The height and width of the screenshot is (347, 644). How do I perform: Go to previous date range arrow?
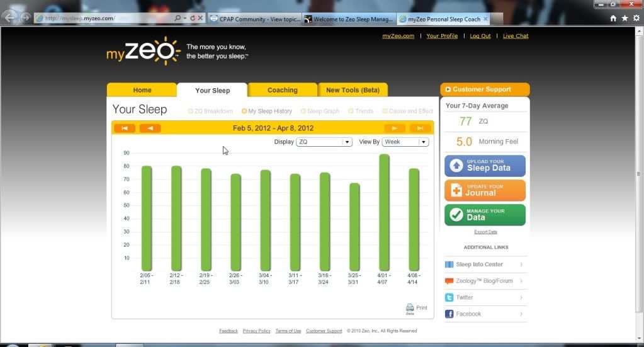pyautogui.click(x=150, y=128)
